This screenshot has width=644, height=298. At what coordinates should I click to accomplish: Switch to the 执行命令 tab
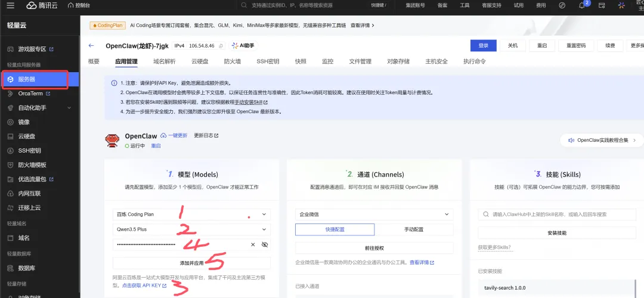point(475,61)
